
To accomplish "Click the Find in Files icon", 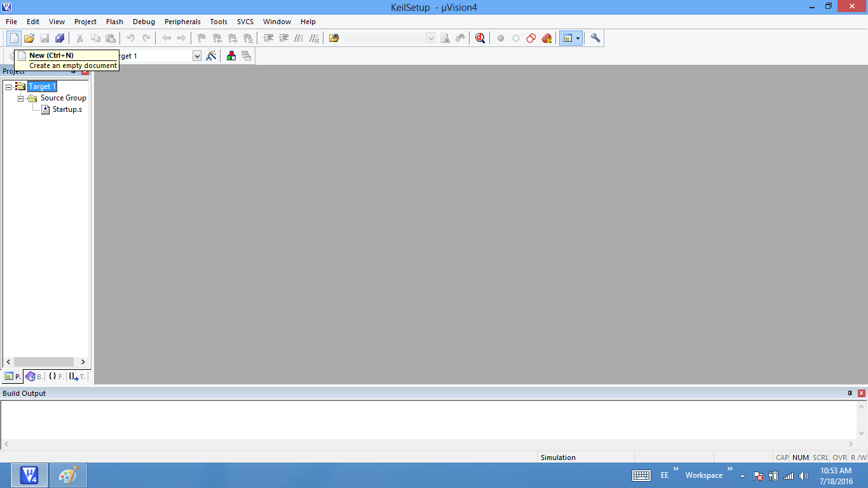I will tap(334, 38).
